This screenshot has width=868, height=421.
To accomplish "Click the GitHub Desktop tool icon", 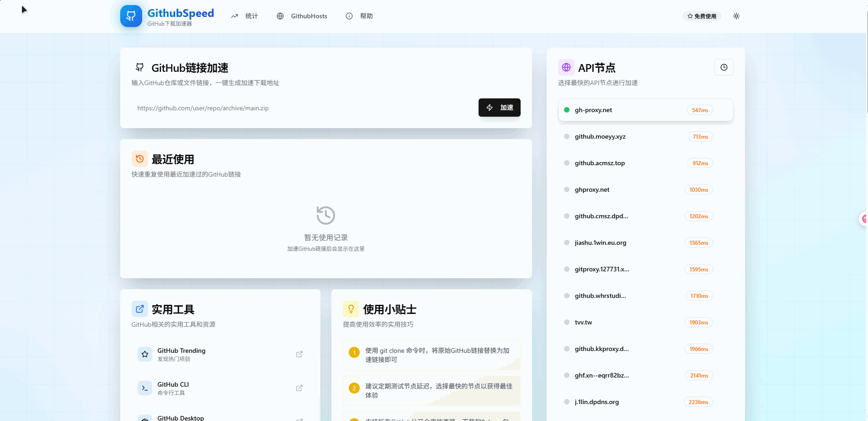I will (x=145, y=418).
